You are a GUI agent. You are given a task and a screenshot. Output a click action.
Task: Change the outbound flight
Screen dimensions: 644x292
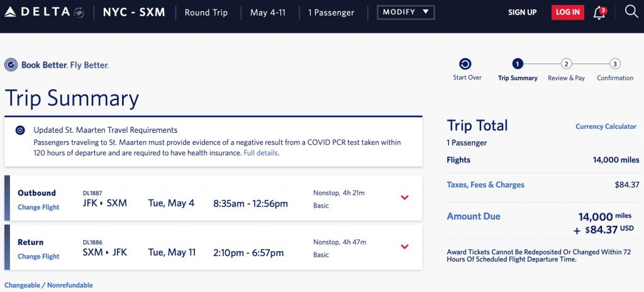click(x=38, y=208)
